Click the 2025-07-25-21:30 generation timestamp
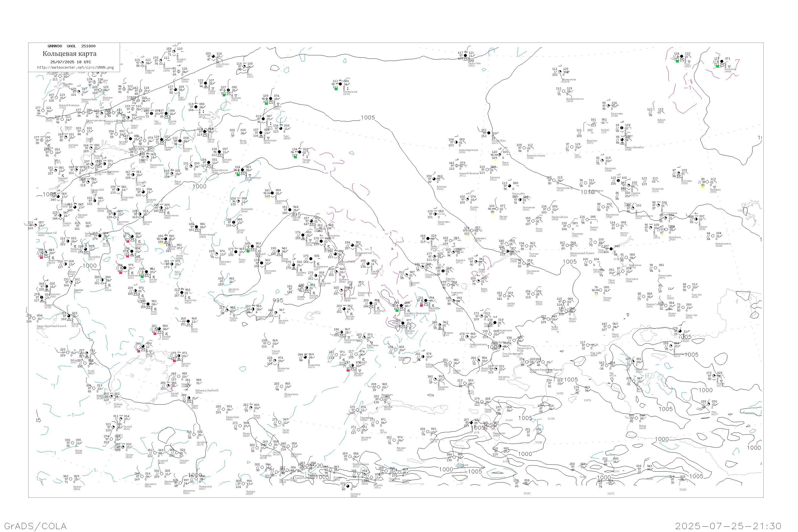This screenshot has width=798, height=532. (x=728, y=526)
